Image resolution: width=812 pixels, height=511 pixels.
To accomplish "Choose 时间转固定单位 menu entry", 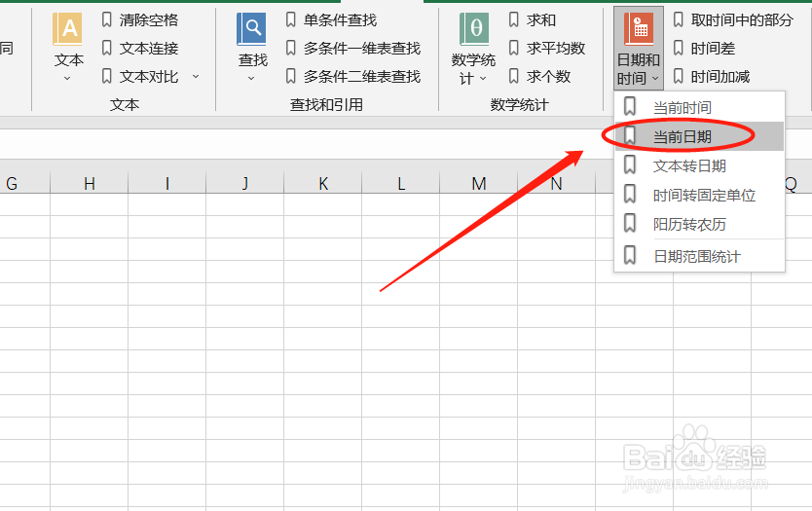I will (699, 196).
